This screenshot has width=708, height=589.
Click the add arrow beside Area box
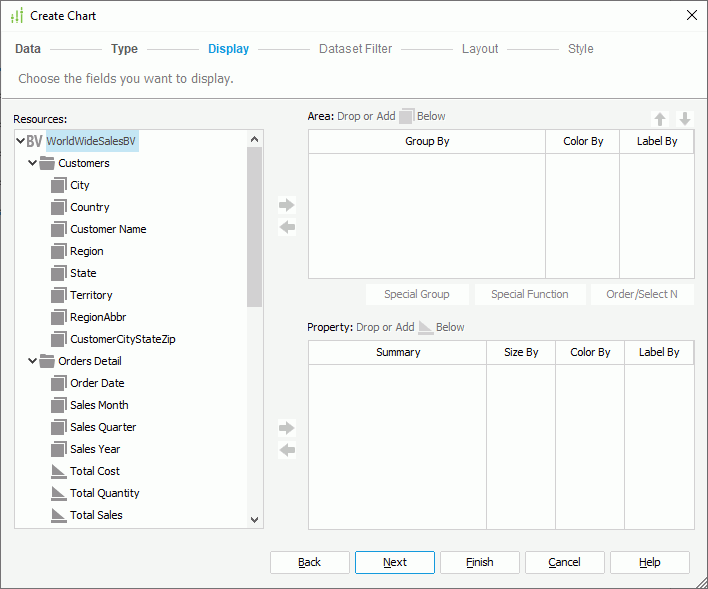tap(287, 205)
